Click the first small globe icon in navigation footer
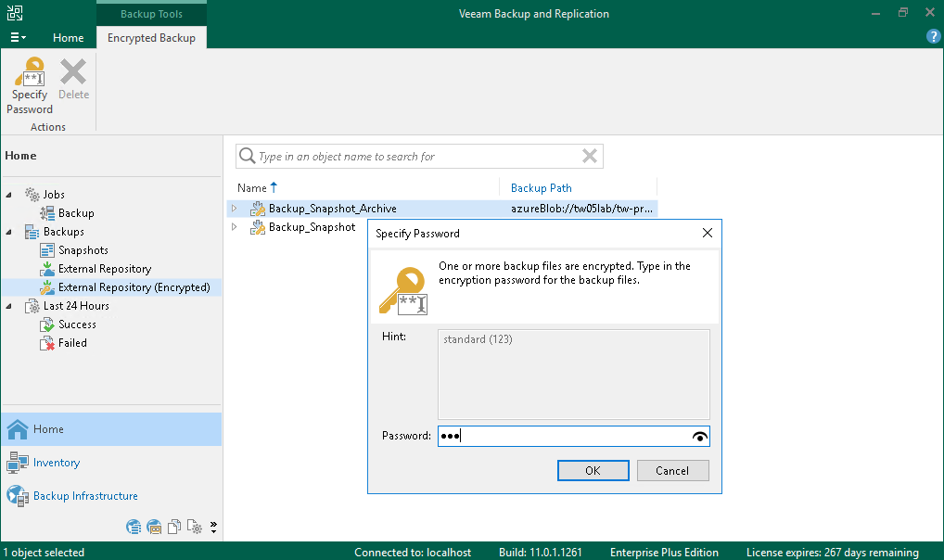The width and height of the screenshot is (944, 560). (x=134, y=527)
